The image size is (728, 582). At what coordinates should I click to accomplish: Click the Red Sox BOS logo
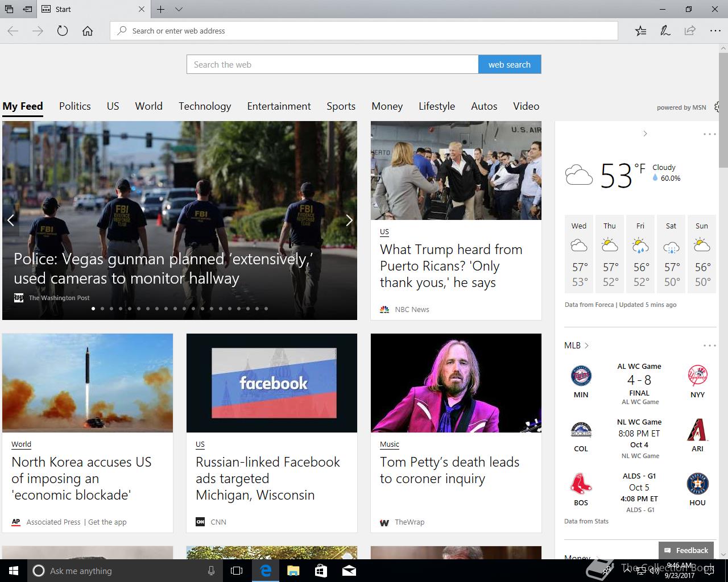coord(581,484)
